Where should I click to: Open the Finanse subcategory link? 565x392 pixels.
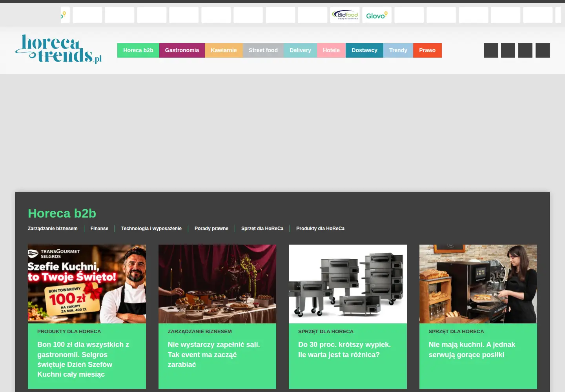click(99, 229)
